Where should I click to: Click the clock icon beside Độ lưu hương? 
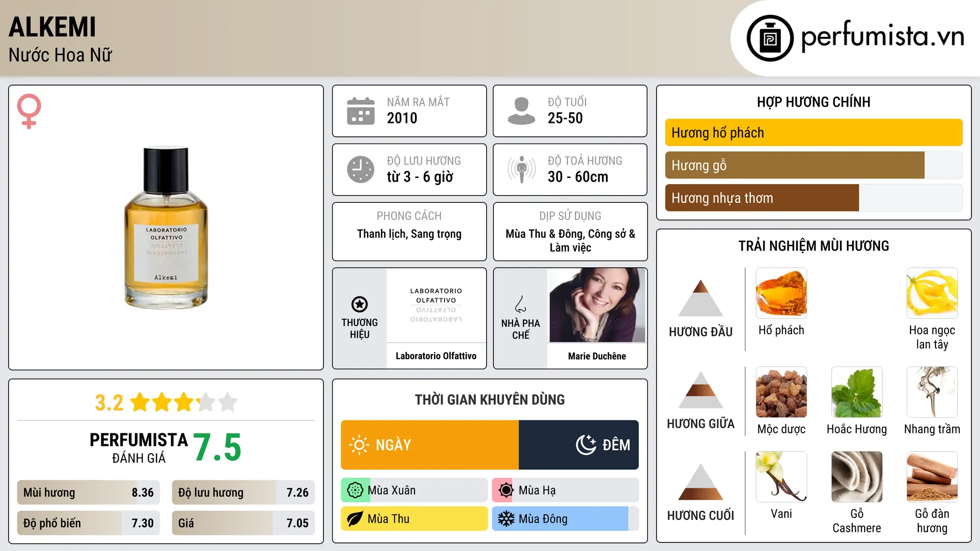tap(361, 169)
